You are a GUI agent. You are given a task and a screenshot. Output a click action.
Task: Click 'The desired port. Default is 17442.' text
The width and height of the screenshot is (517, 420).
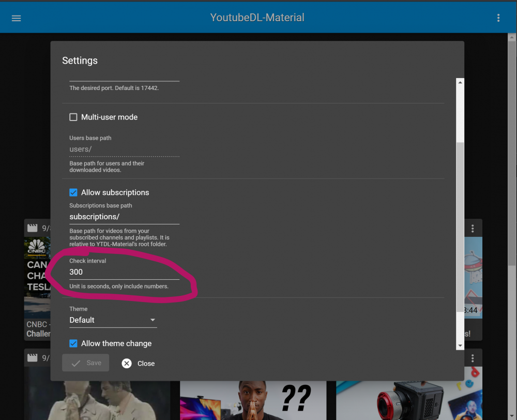(114, 88)
